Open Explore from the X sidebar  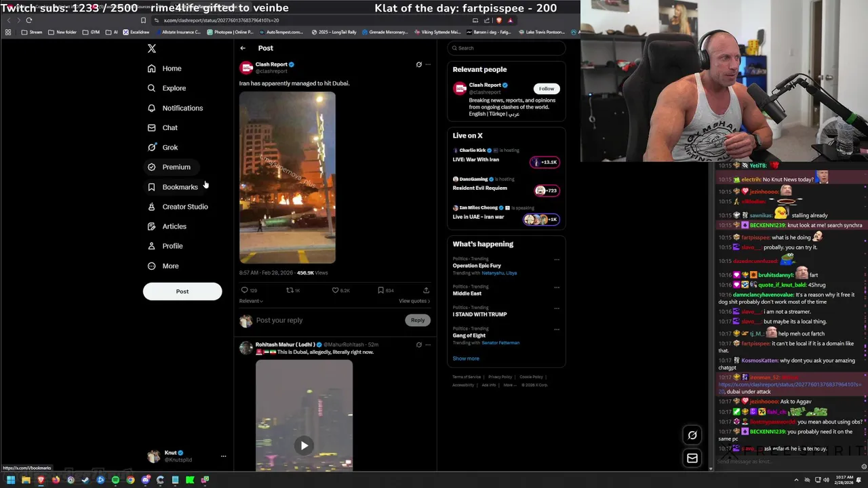pos(167,88)
